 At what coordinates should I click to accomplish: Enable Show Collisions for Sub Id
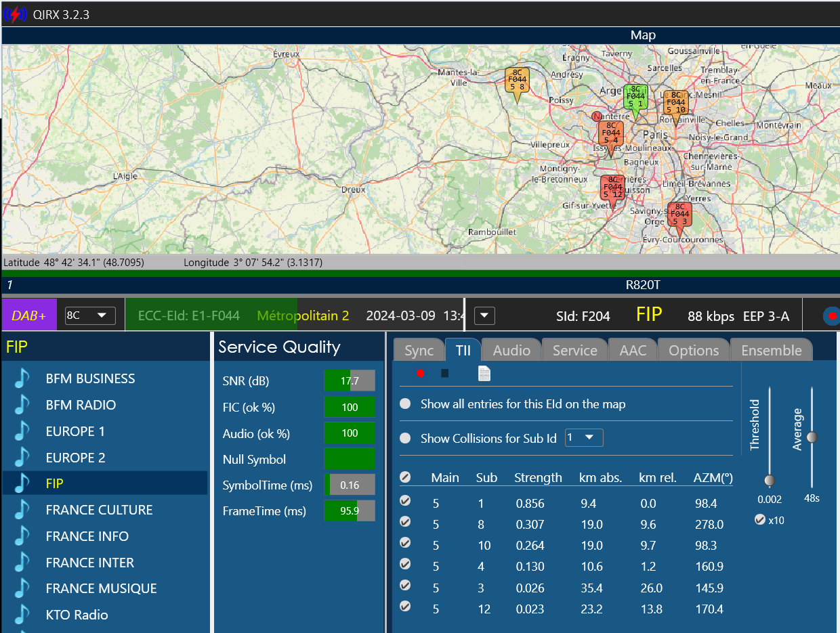(x=405, y=438)
